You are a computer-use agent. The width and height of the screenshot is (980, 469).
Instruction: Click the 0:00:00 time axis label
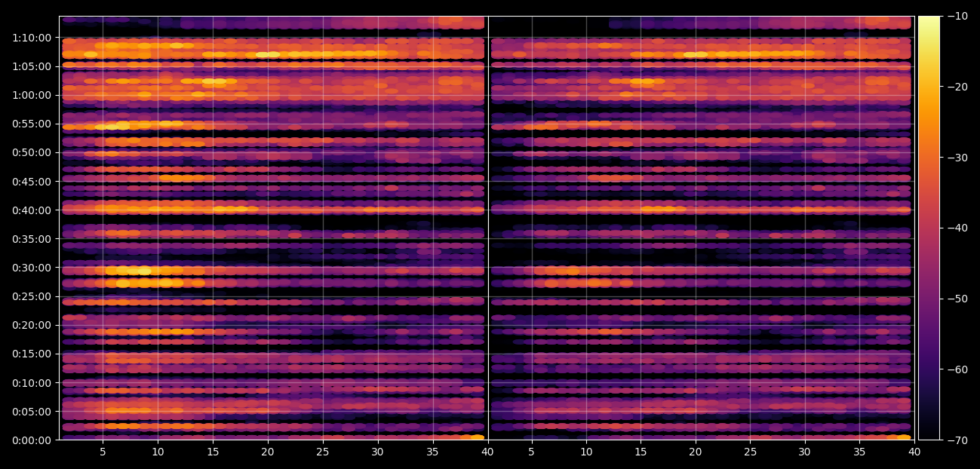(32, 440)
